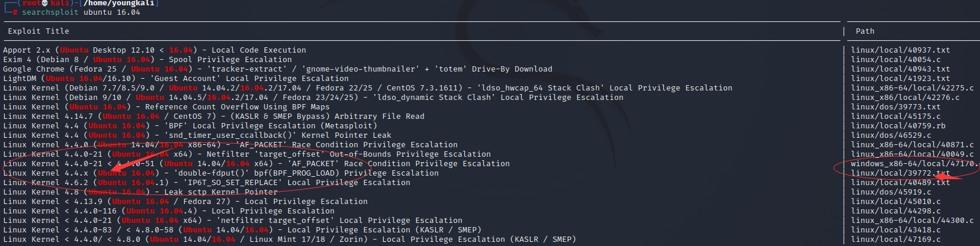Select the 'snd_timer_user_ccallback()' Kernel Pointer Leak row
The width and height of the screenshot is (980, 246).
pyautogui.click(x=197, y=135)
